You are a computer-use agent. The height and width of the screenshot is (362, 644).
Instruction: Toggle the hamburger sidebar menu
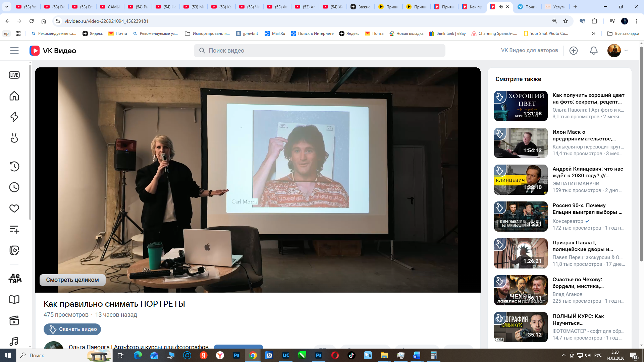14,51
